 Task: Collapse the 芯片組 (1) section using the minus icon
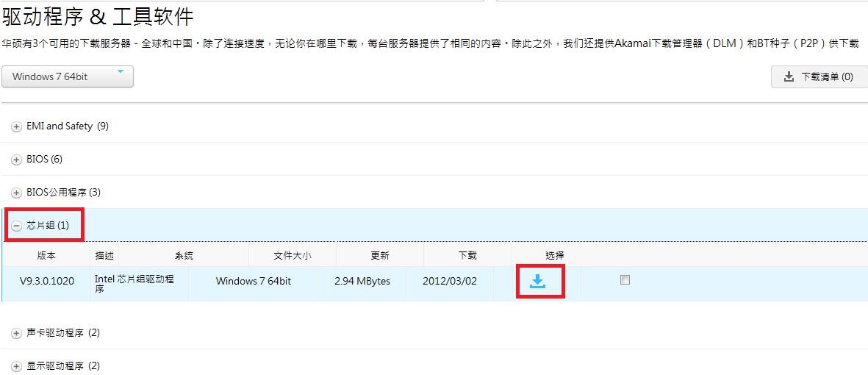pos(17,226)
